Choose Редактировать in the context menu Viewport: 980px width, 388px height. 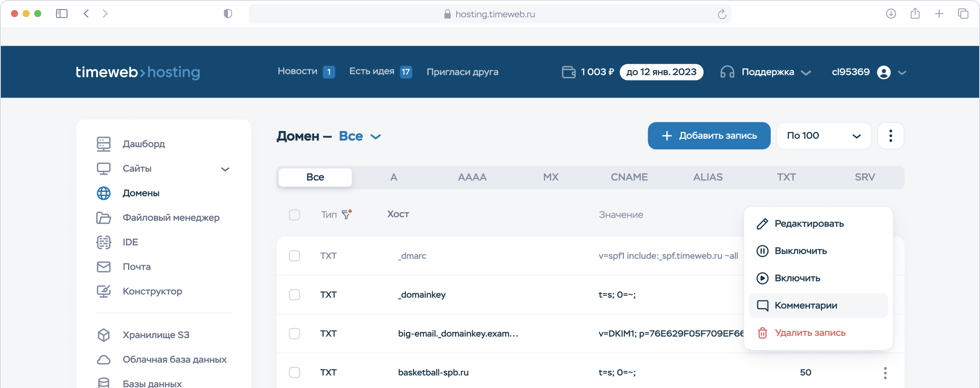(x=818, y=224)
